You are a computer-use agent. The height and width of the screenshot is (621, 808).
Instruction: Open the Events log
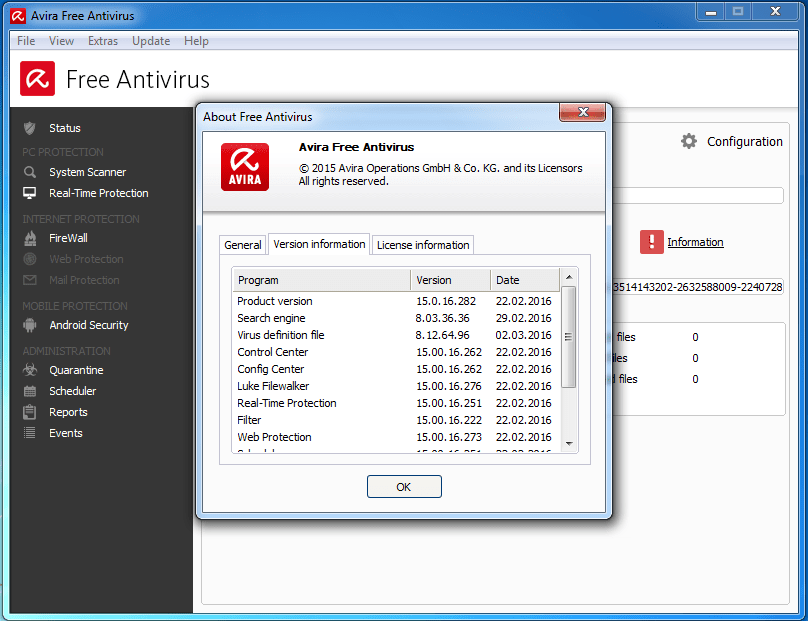coord(65,432)
